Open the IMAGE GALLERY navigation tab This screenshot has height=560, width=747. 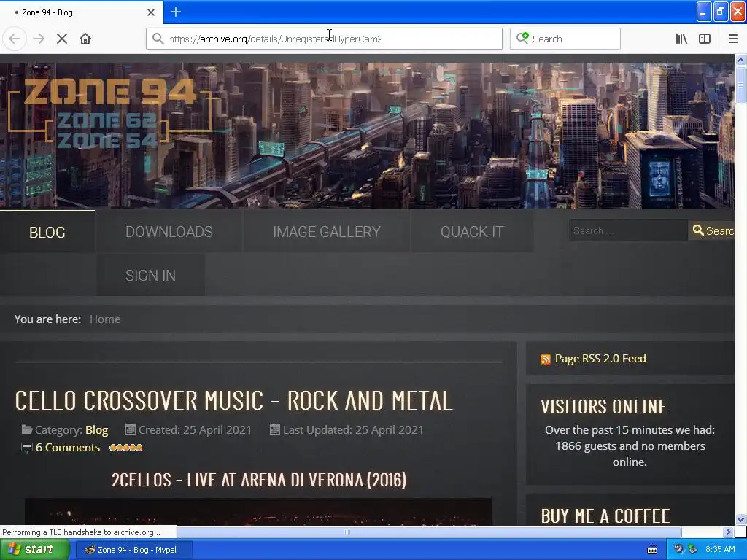(327, 232)
